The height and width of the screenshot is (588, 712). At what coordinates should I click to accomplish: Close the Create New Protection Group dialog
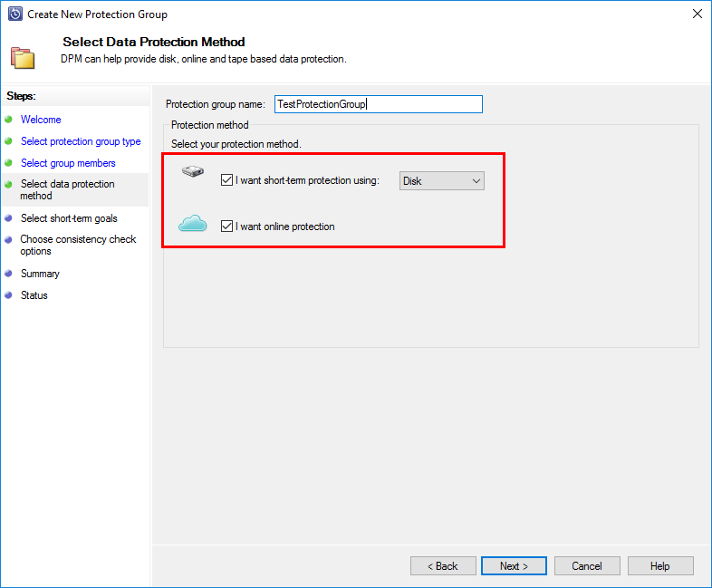coord(698,14)
